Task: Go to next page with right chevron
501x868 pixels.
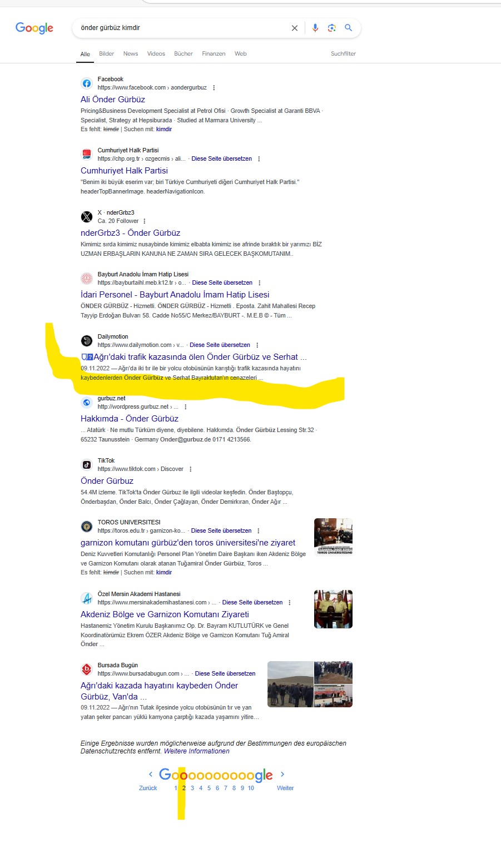Action: [x=282, y=774]
